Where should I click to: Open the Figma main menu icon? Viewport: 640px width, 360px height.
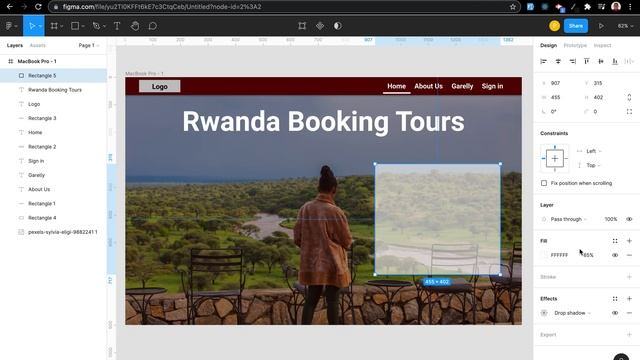tap(9, 26)
